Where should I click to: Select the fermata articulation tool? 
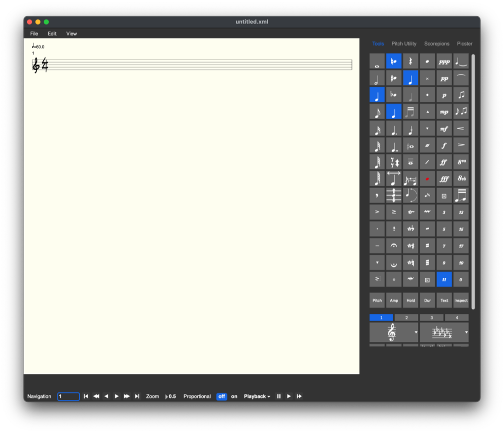394,245
